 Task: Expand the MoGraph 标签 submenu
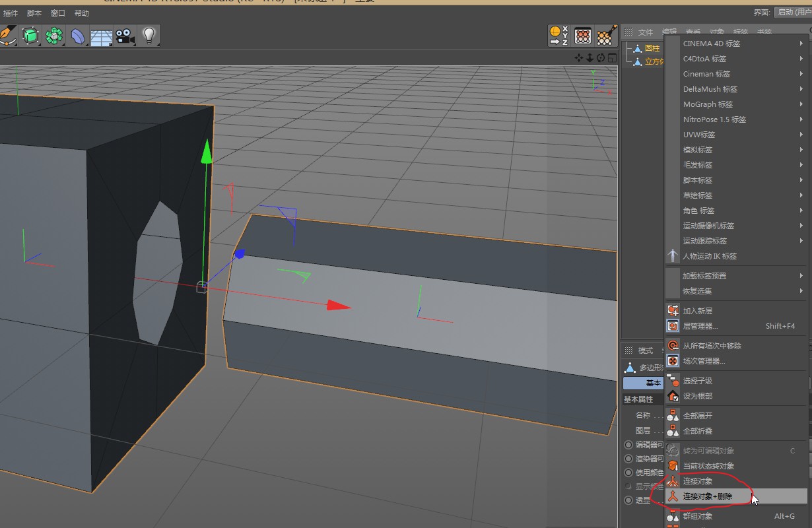(x=737, y=104)
